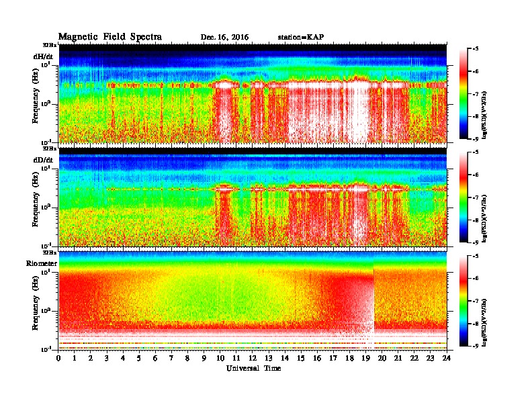532x411 pixels.
Task: Click hour tick label "10" on time axis
Action: point(220,358)
